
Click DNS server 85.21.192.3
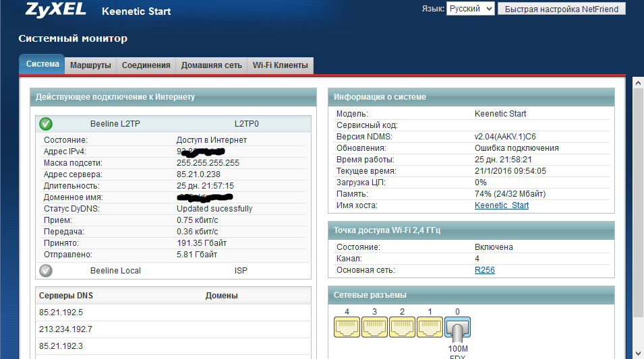click(x=61, y=346)
